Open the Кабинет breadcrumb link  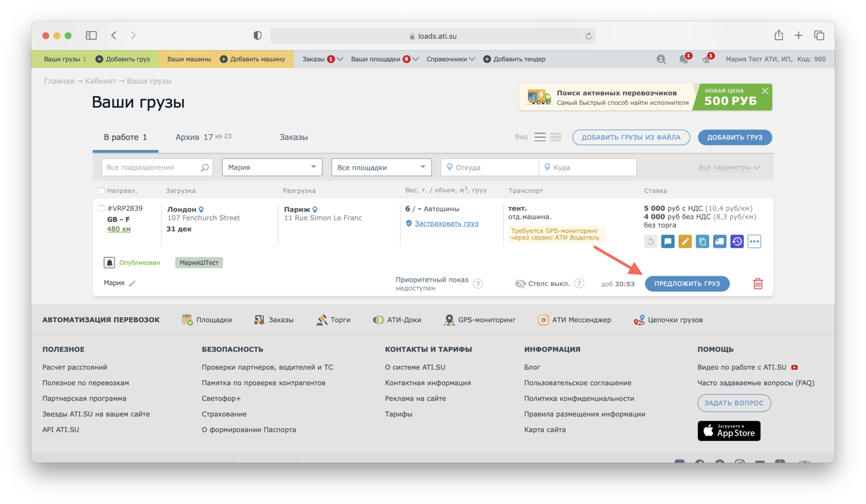[x=101, y=81]
